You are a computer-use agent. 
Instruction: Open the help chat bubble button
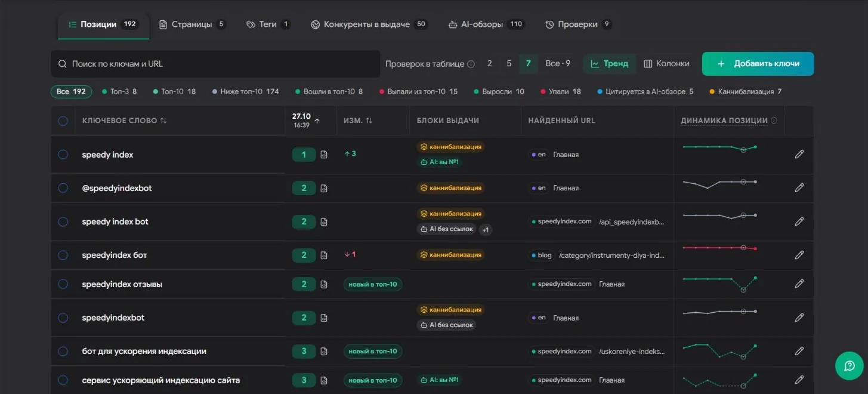coord(850,366)
